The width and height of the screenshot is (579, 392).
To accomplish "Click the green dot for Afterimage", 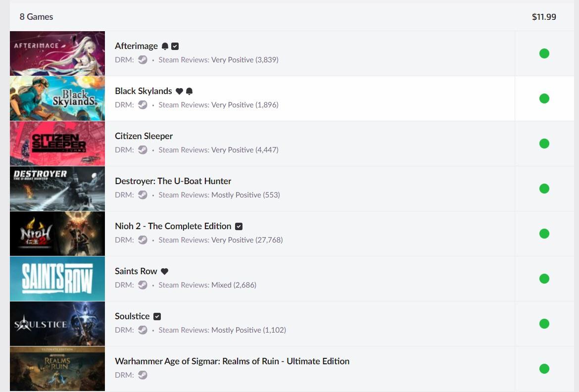I will (544, 53).
